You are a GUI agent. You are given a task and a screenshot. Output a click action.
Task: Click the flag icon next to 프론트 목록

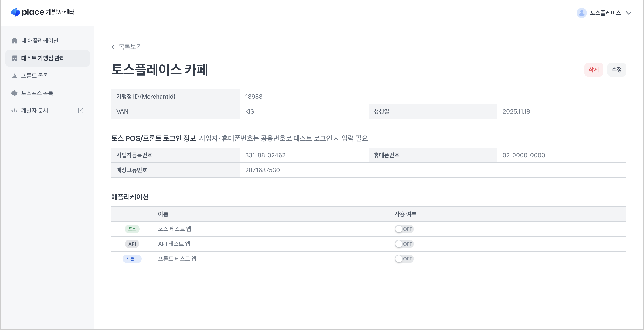[14, 75]
